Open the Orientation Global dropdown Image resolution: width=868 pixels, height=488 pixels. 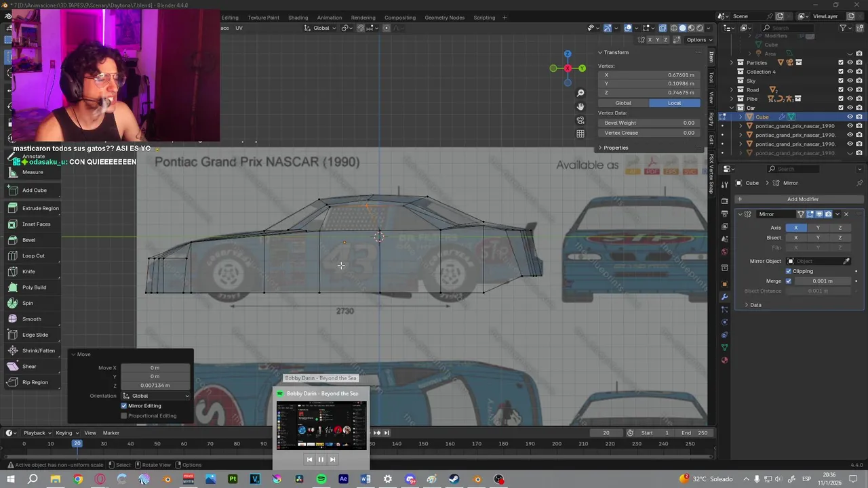point(156,396)
